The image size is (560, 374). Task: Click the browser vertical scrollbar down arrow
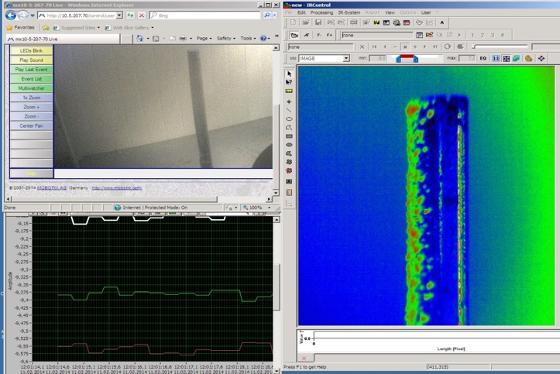point(276,192)
